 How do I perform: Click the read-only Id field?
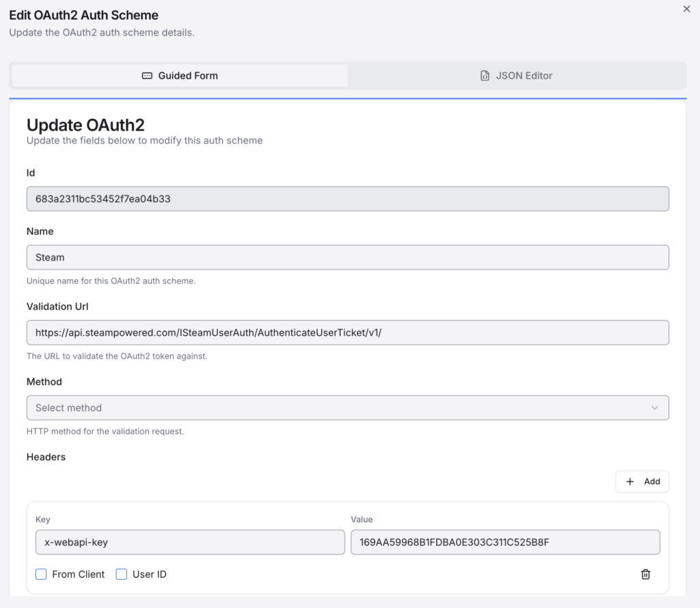[347, 199]
